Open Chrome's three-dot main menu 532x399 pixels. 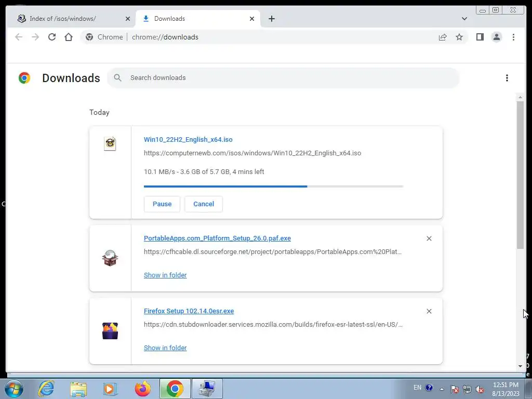pyautogui.click(x=513, y=37)
